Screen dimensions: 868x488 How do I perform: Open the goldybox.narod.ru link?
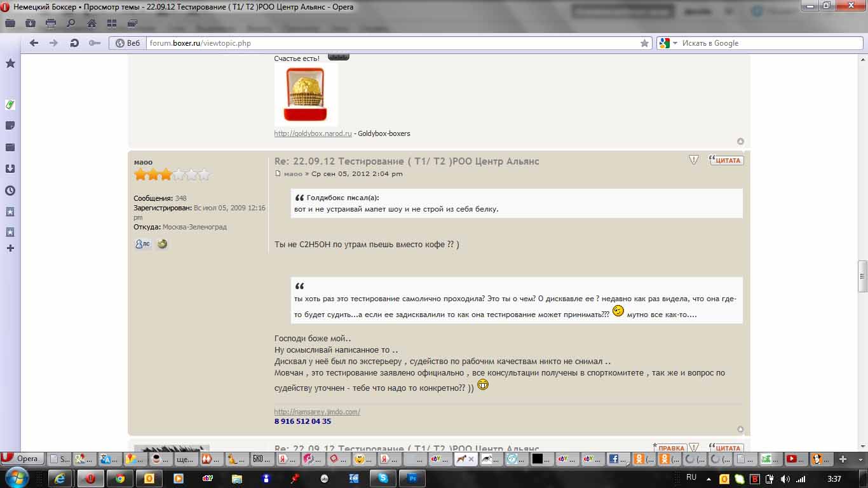click(x=313, y=133)
